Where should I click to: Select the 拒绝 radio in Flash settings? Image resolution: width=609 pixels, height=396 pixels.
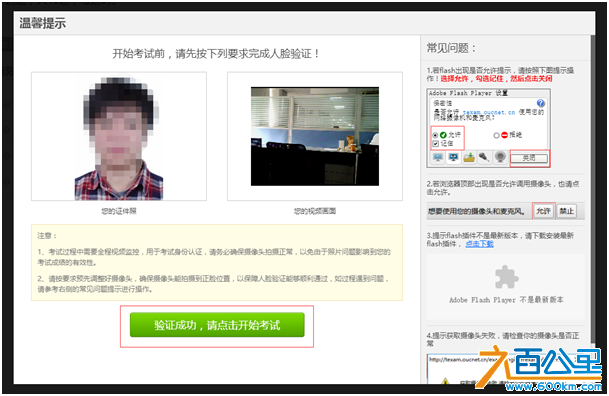tap(496, 135)
